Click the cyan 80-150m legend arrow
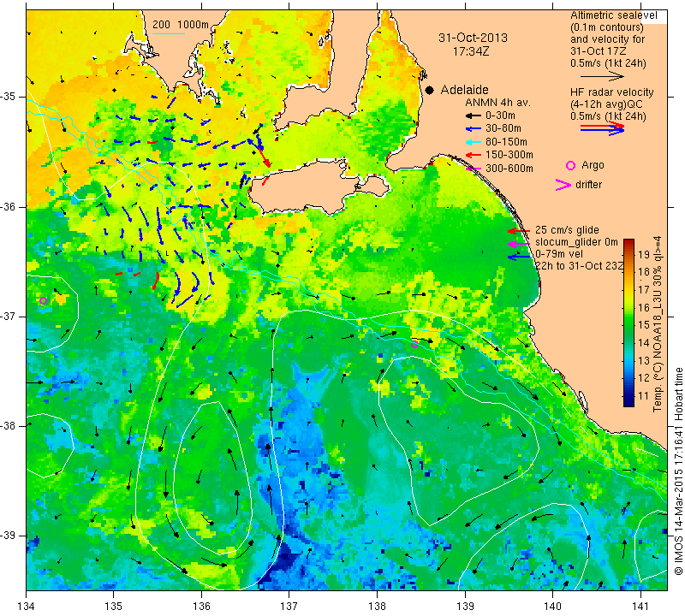This screenshot has width=685, height=616. click(474, 142)
